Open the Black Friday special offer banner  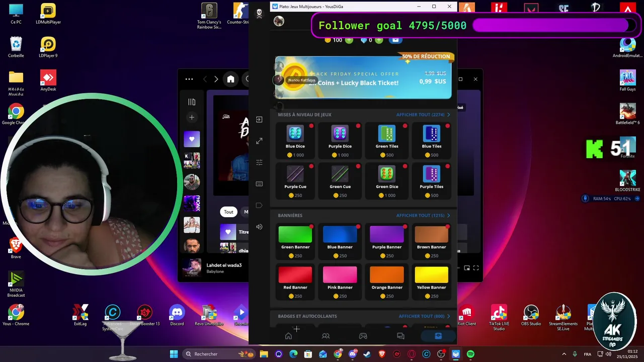[363, 77]
